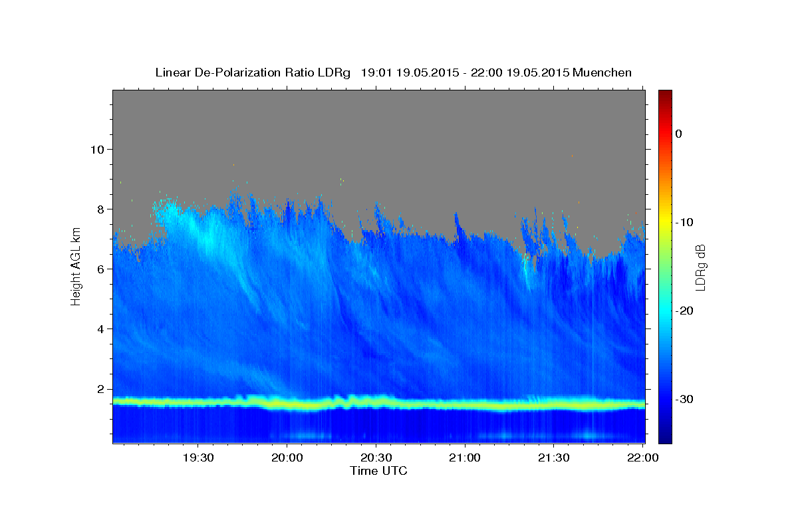Click the colorbar label "0"
Screen dimensions: 798x532
tap(679, 134)
